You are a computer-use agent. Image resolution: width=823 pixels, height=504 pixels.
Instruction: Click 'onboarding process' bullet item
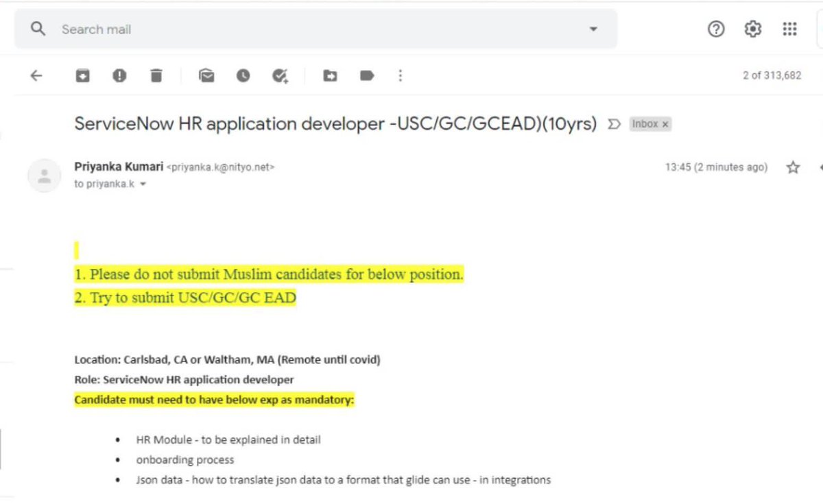coord(185,459)
